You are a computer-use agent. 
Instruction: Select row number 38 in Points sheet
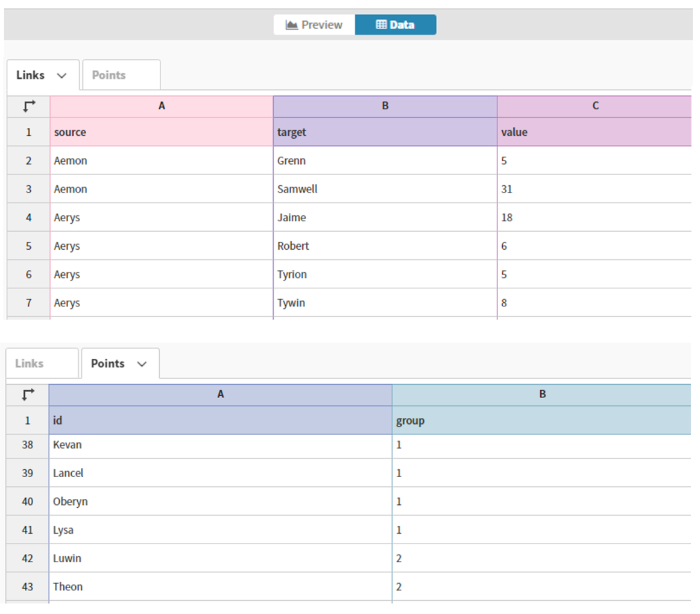pos(28,445)
